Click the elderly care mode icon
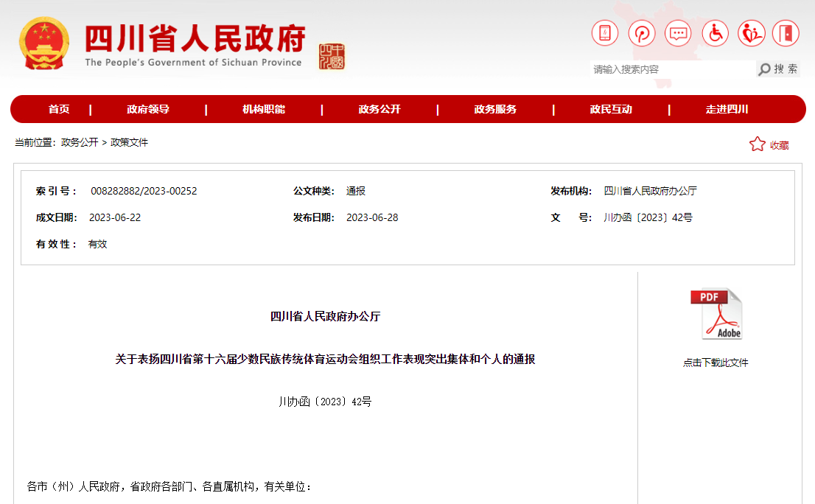815x504 pixels. [752, 33]
